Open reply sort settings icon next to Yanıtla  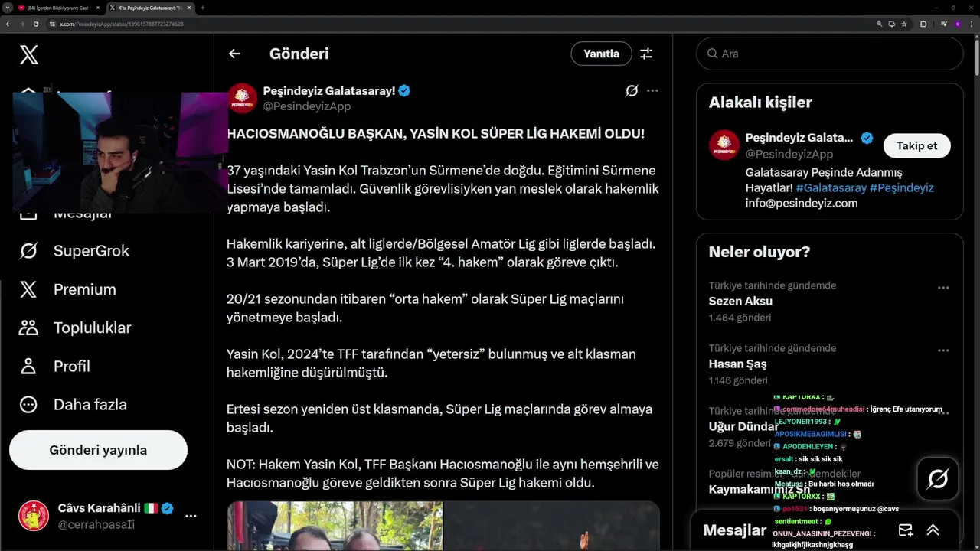pos(646,54)
